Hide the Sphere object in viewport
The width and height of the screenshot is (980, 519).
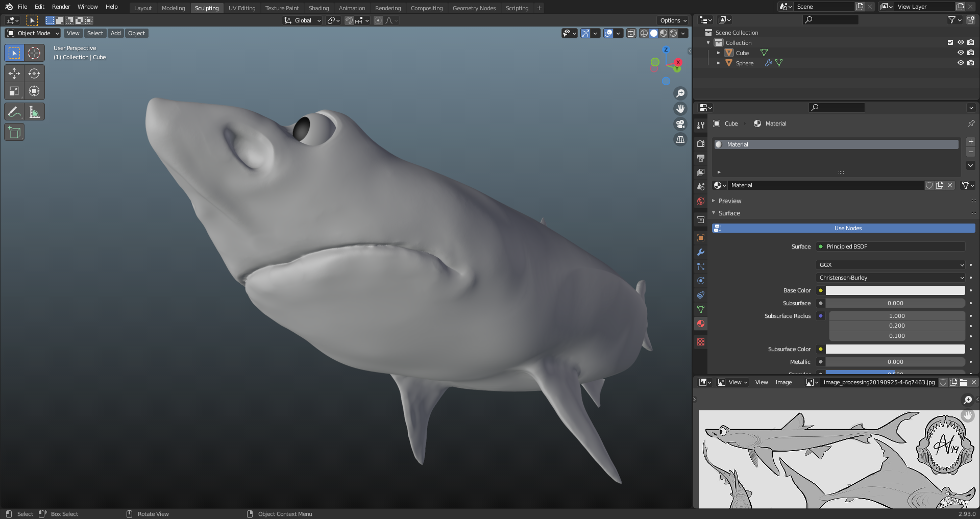(x=960, y=63)
